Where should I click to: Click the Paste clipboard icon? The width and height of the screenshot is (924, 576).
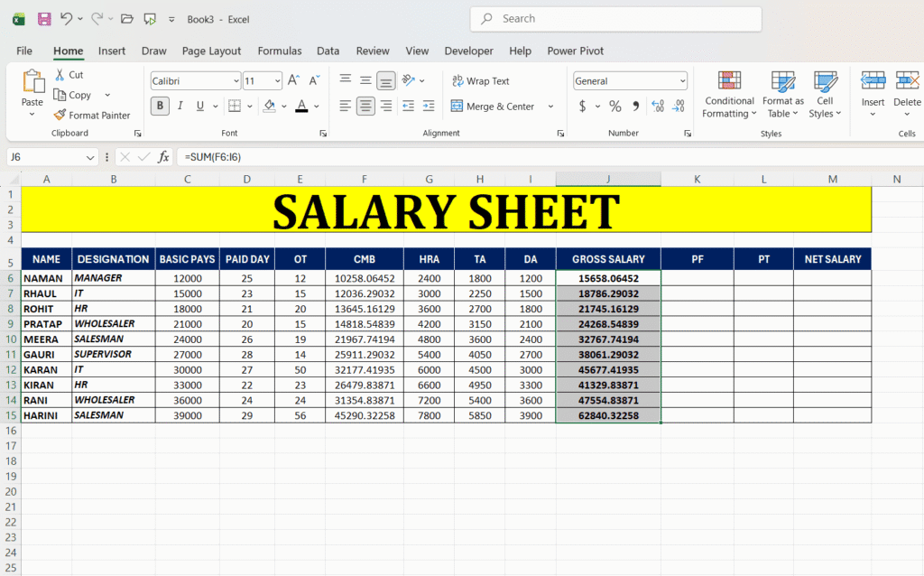pyautogui.click(x=32, y=81)
